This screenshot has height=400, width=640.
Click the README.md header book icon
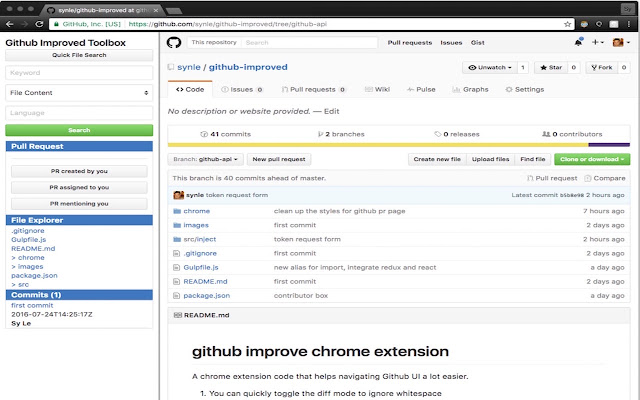click(178, 315)
